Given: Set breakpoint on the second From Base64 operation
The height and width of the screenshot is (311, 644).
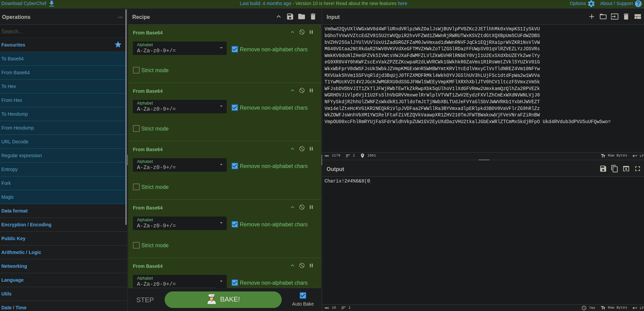Looking at the screenshot, I should point(311,90).
